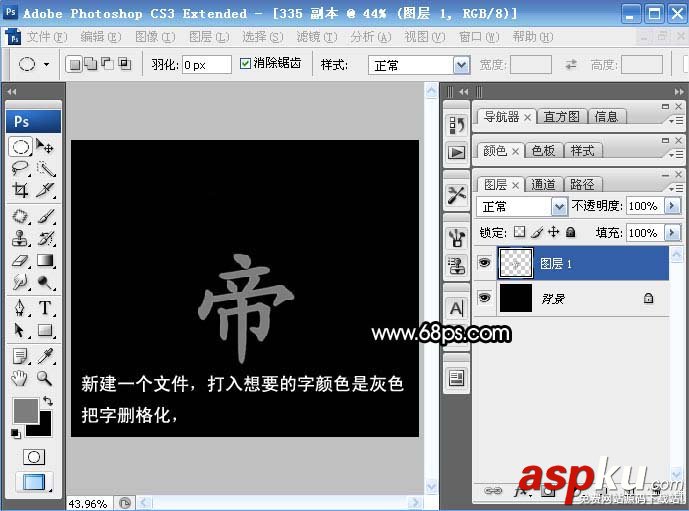Select the Notes tool
This screenshot has height=511, width=689.
pos(20,356)
